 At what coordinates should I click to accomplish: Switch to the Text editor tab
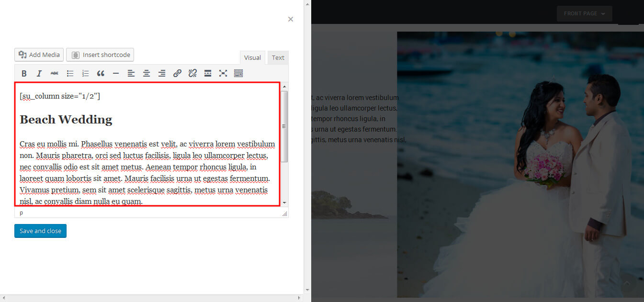[278, 57]
